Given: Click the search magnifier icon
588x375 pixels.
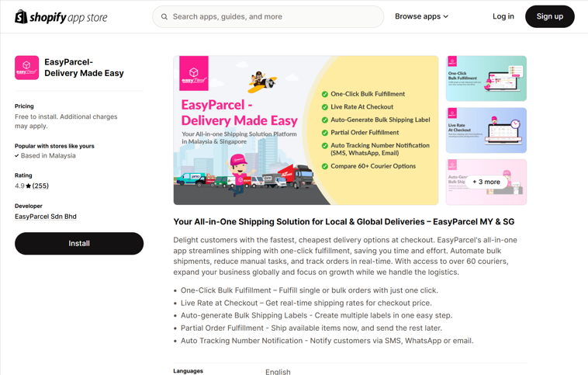Looking at the screenshot, I should 164,16.
